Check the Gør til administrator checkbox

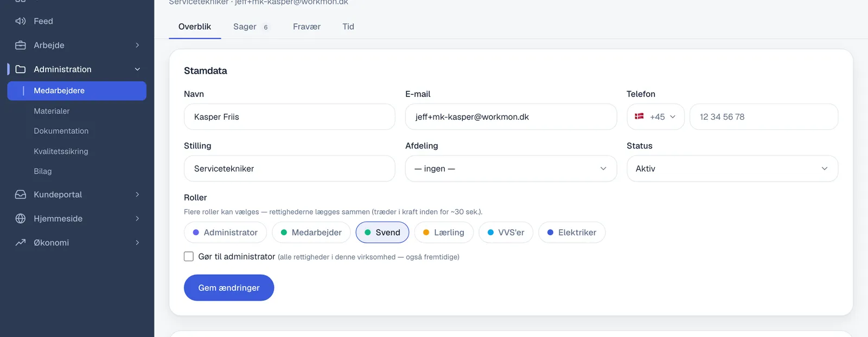click(189, 256)
